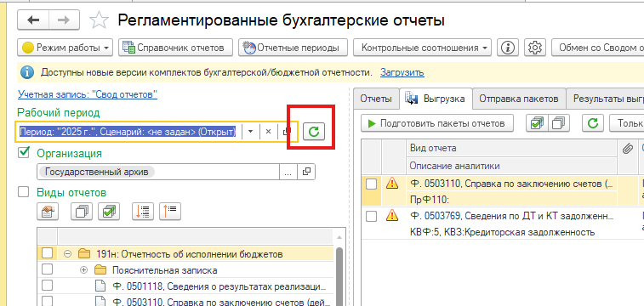Enable the Виды отчетов checkbox
Screen dimensions: 644x306
pos(24,191)
